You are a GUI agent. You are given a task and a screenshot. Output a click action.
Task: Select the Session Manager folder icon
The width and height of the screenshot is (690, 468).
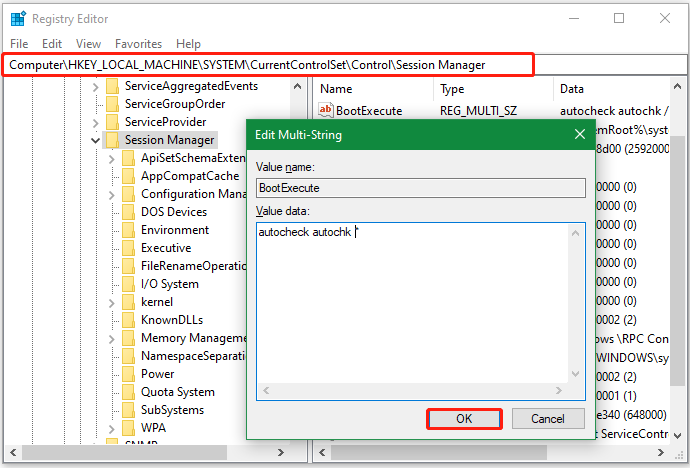[113, 140]
